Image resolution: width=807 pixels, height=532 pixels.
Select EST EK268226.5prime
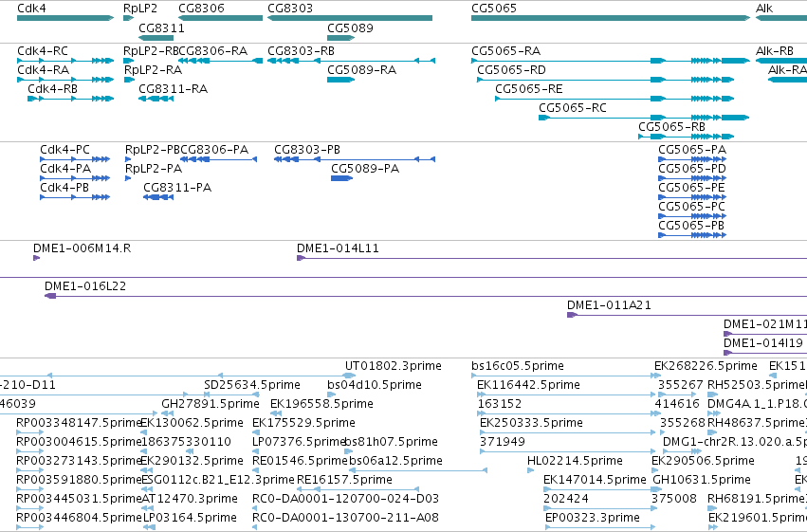coord(706,366)
